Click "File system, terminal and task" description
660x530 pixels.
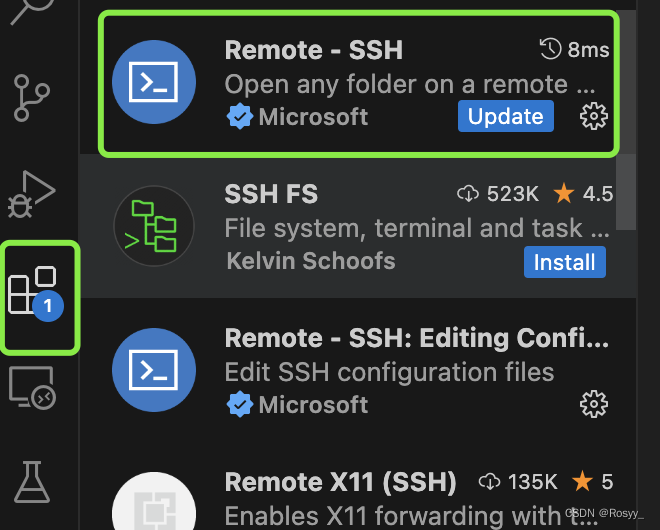click(417, 229)
